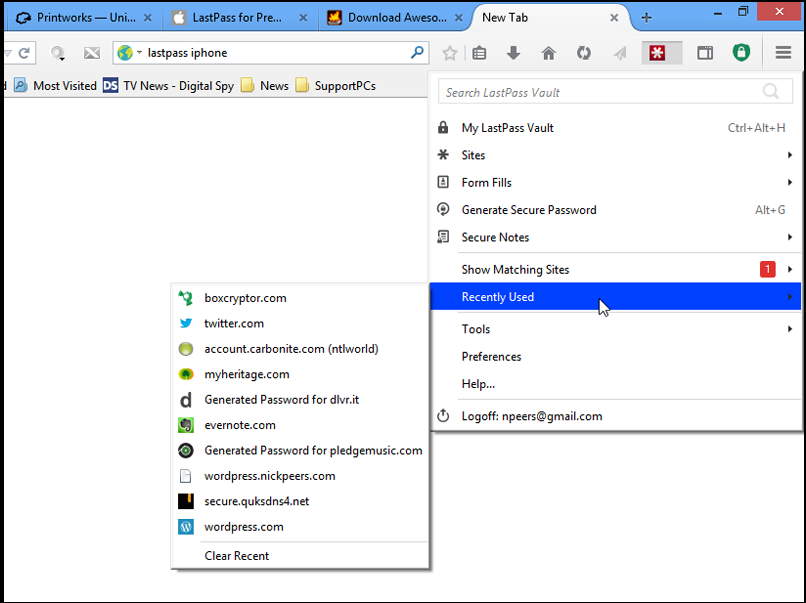806x603 pixels.
Task: Close the LastPass for Pre... tab
Action: [x=303, y=18]
